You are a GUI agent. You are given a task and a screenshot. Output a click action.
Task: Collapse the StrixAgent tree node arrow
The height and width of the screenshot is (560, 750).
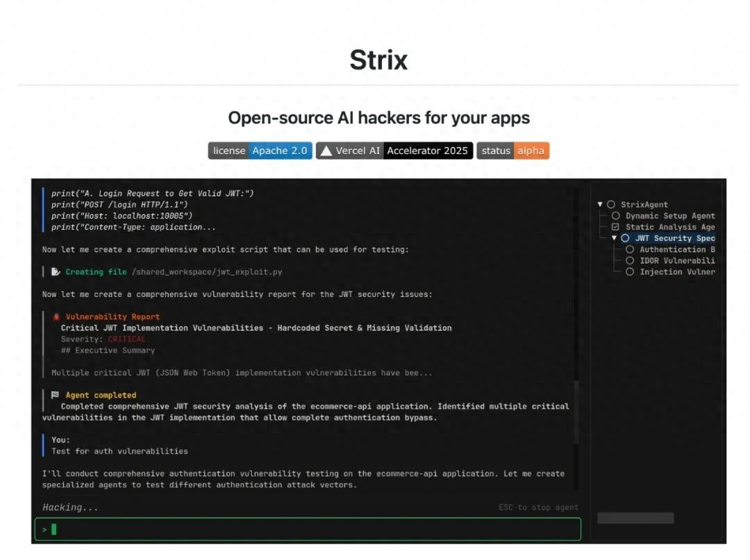tap(600, 205)
